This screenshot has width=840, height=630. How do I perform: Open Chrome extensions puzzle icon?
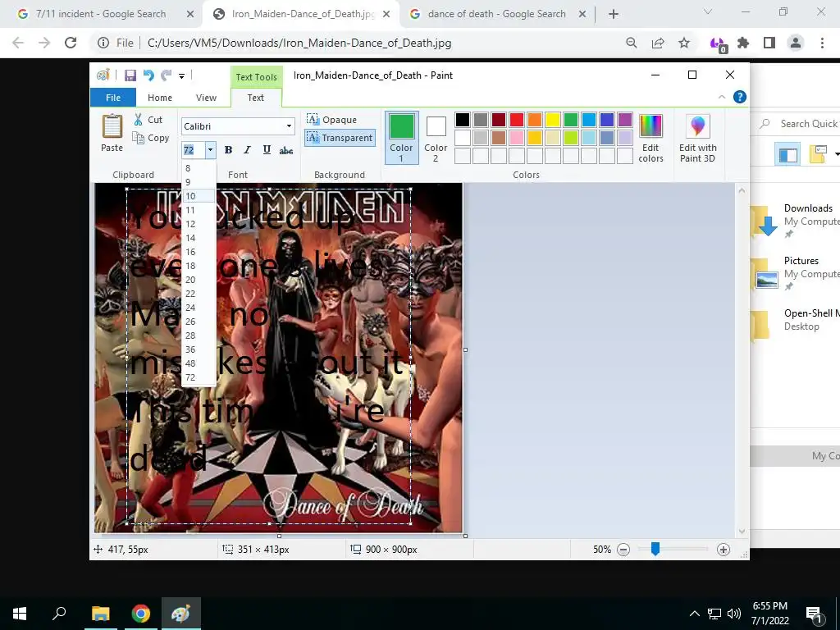(743, 43)
